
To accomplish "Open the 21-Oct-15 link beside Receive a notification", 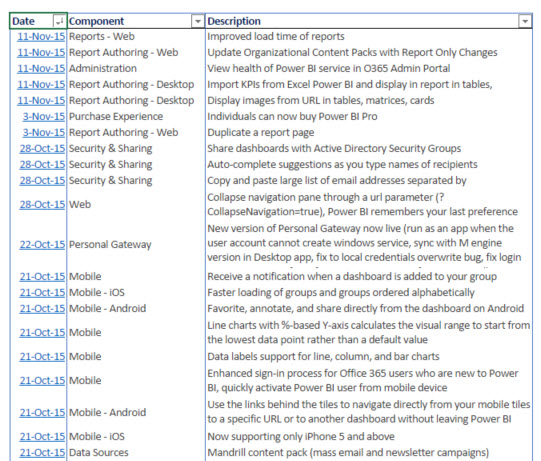I will [x=42, y=276].
